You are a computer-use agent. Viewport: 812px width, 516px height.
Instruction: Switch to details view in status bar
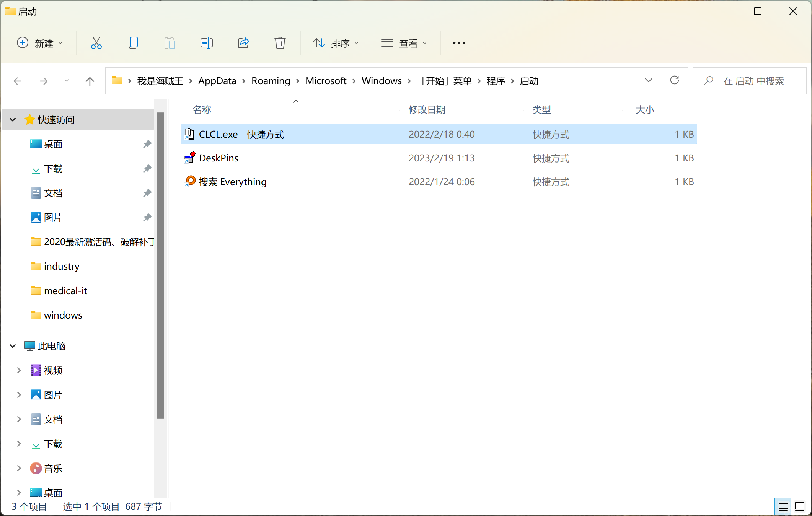click(783, 507)
